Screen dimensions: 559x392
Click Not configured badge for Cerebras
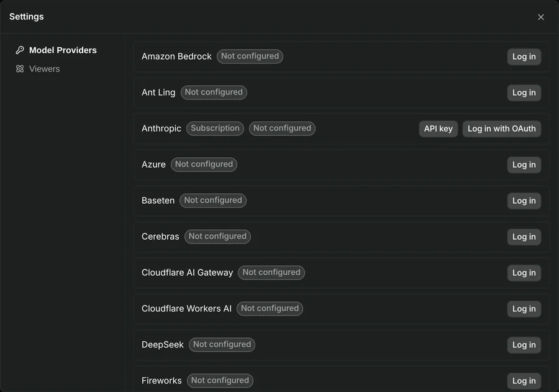pyautogui.click(x=217, y=237)
